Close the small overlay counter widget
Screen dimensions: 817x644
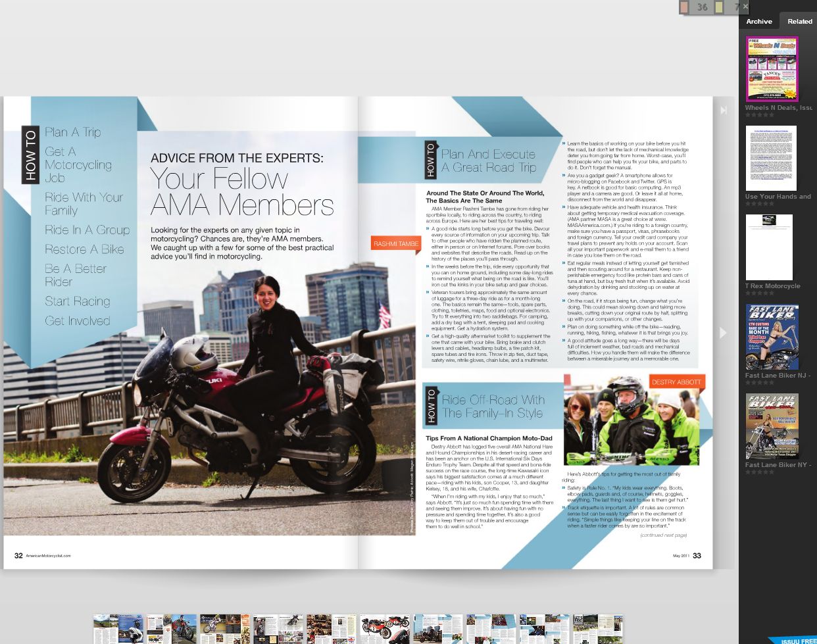click(745, 7)
